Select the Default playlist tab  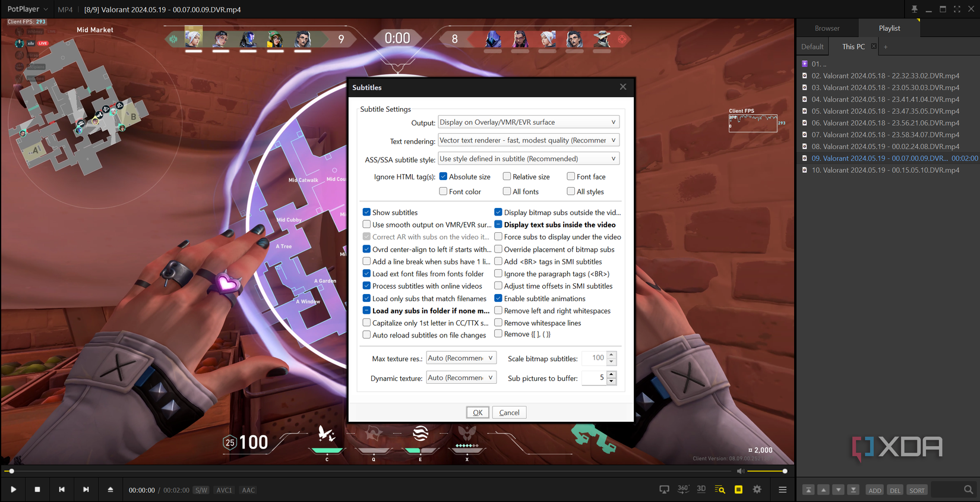pos(812,47)
